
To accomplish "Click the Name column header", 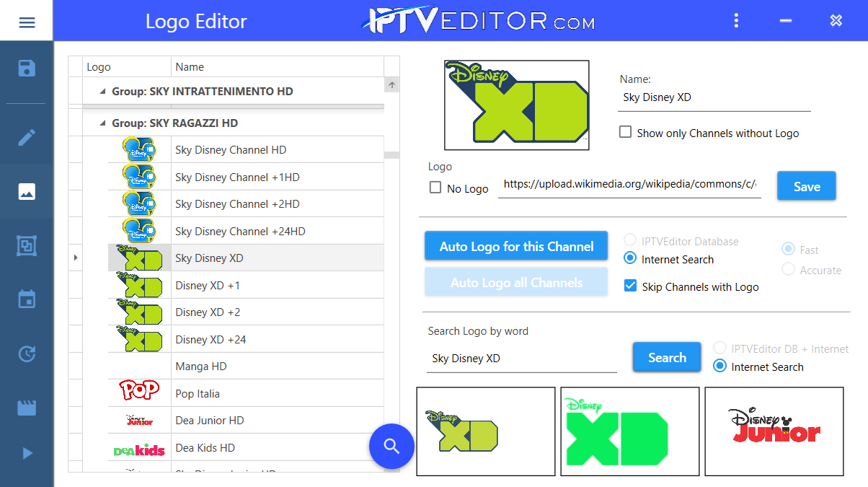I will click(278, 66).
